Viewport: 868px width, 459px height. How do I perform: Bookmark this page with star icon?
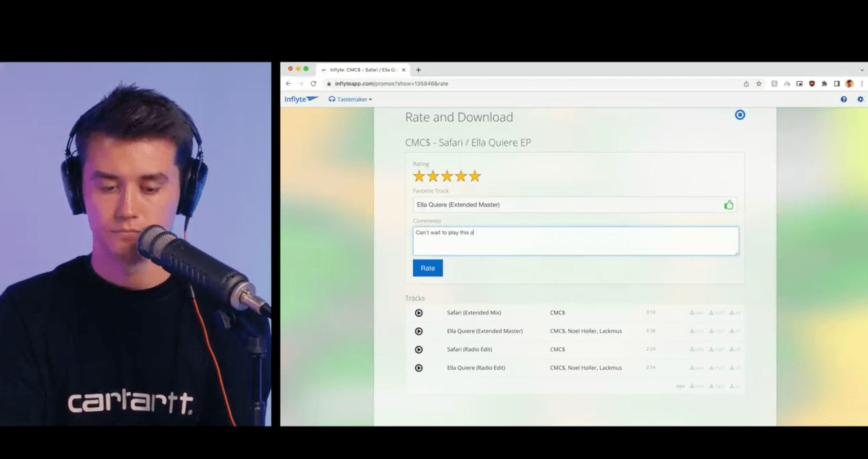pyautogui.click(x=759, y=83)
